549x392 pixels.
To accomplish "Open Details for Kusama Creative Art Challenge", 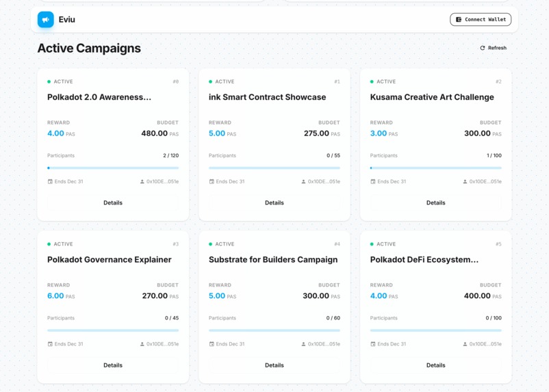I will pos(435,202).
